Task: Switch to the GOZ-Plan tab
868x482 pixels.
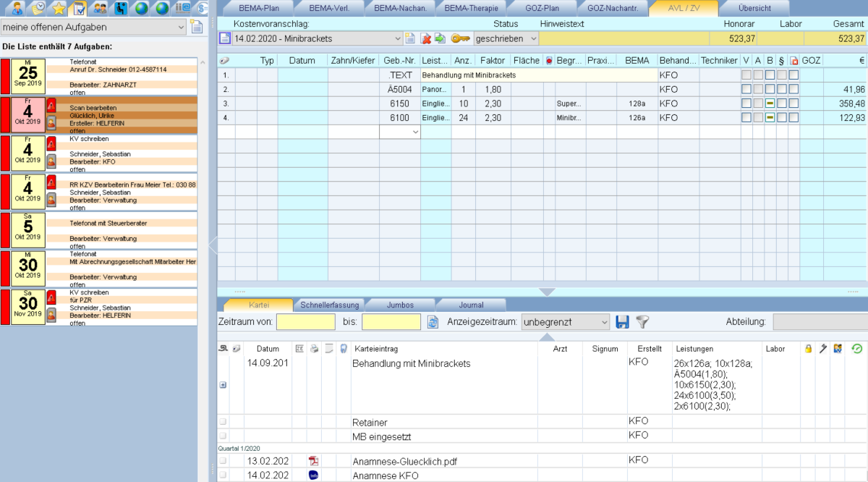Action: [x=541, y=9]
